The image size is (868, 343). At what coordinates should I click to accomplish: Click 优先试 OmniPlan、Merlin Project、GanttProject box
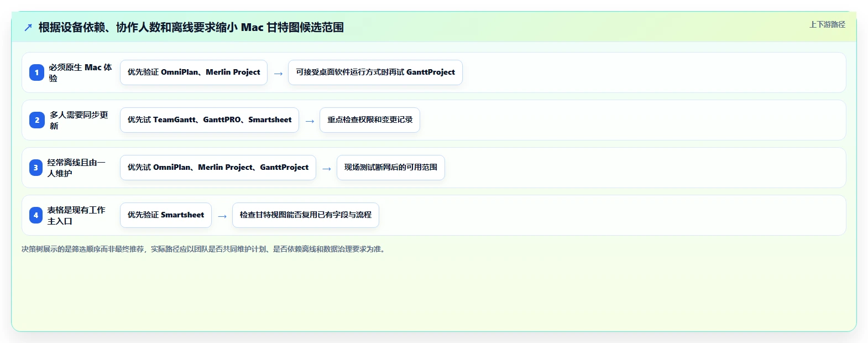click(x=218, y=168)
